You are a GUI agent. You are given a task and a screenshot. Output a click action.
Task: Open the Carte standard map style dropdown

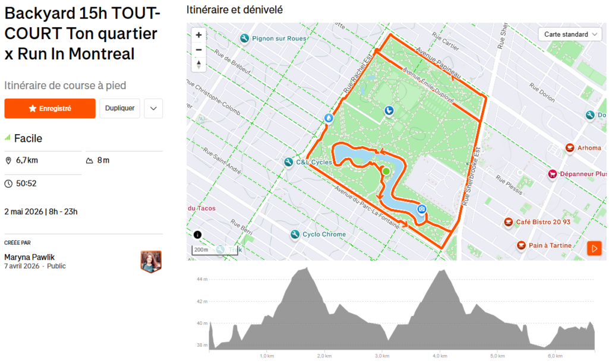571,34
